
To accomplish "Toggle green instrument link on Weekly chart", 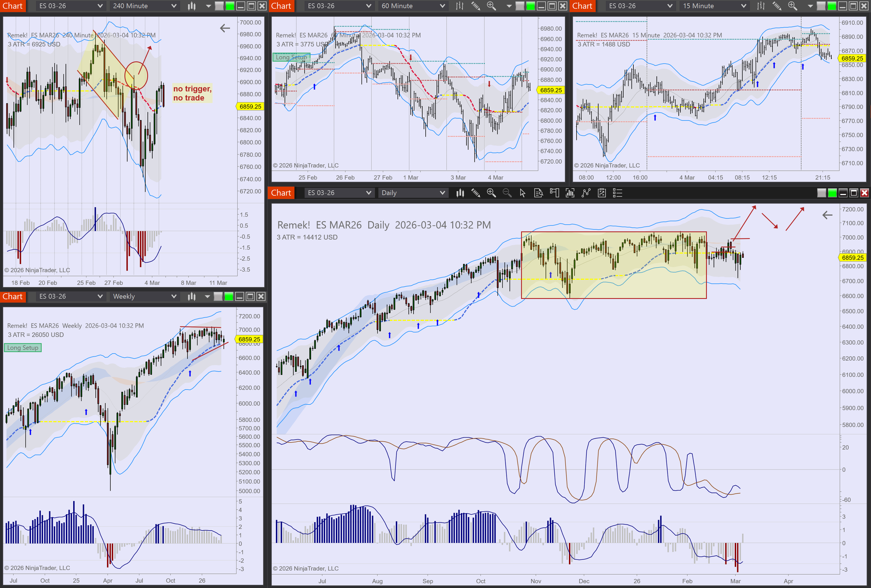I will [229, 296].
